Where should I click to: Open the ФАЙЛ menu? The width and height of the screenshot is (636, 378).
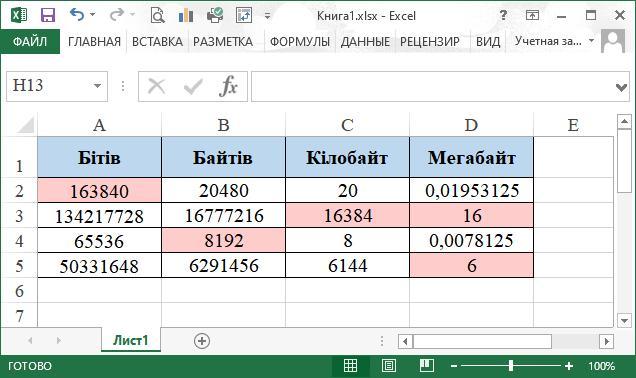click(x=30, y=41)
